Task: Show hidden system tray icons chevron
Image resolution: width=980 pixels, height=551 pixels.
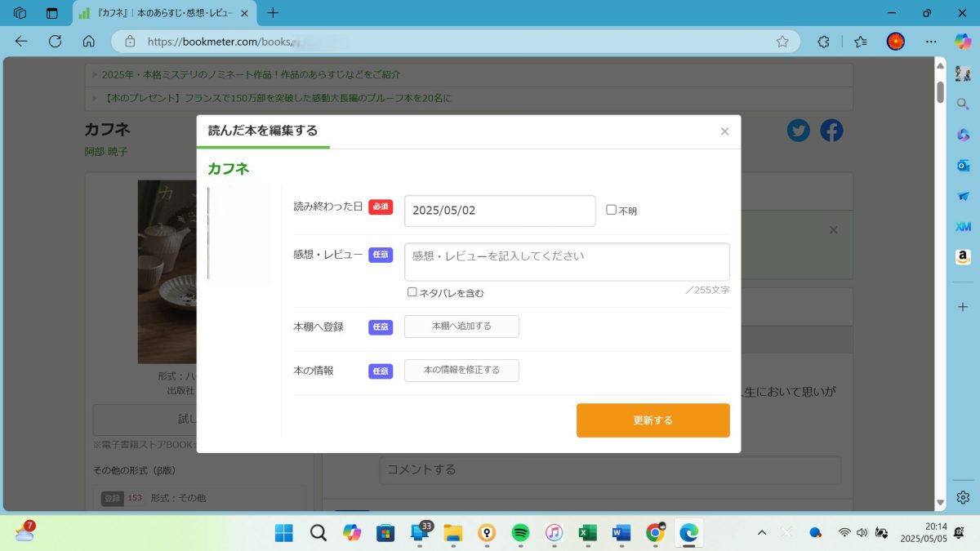Action: [x=762, y=533]
